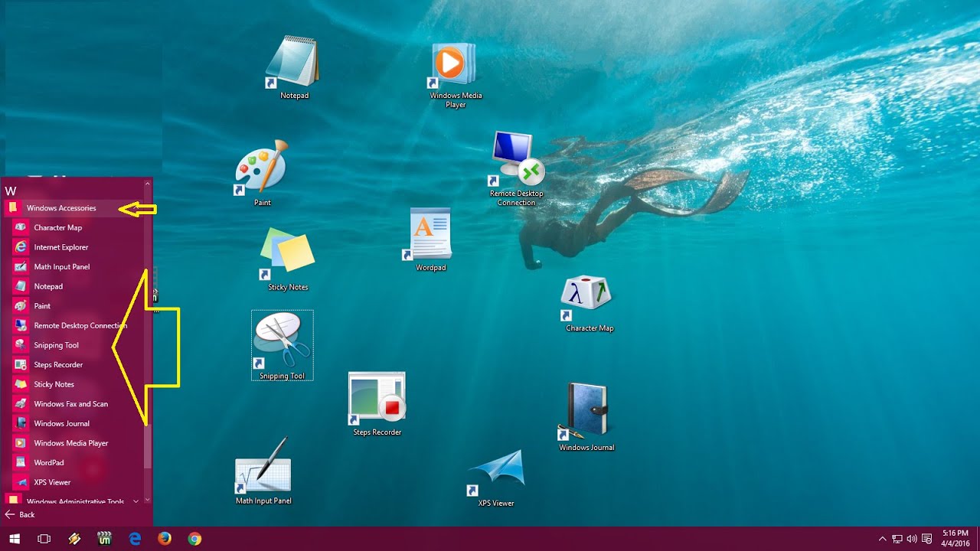Screen dimensions: 980x551
Task: Select the Math Input Panel desktop shortcut
Action: [x=263, y=471]
